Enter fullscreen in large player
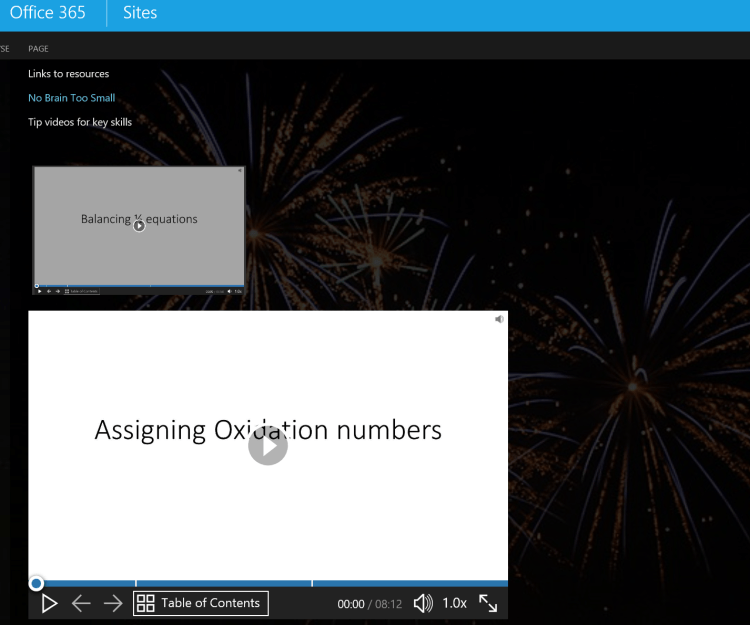Viewport: 750px width, 625px height. (488, 603)
